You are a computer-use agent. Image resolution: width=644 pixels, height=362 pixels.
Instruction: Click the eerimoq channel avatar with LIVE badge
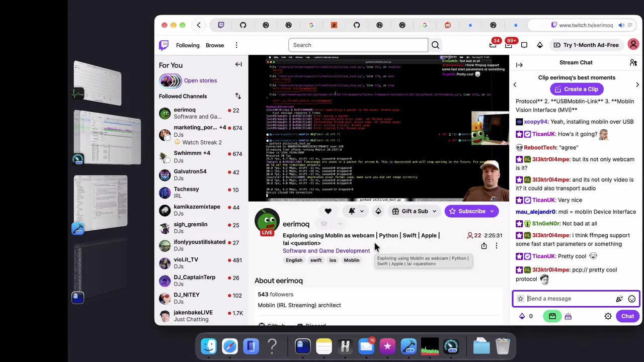click(x=267, y=222)
